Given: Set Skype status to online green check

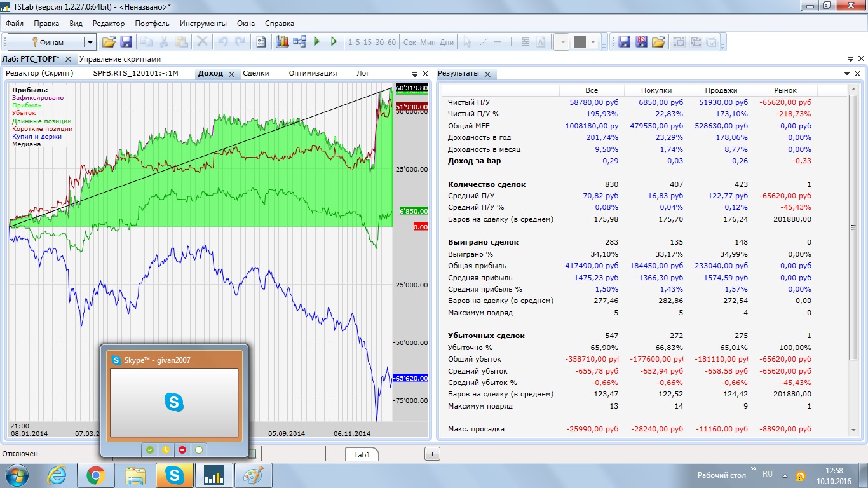Looking at the screenshot, I should click(x=150, y=450).
